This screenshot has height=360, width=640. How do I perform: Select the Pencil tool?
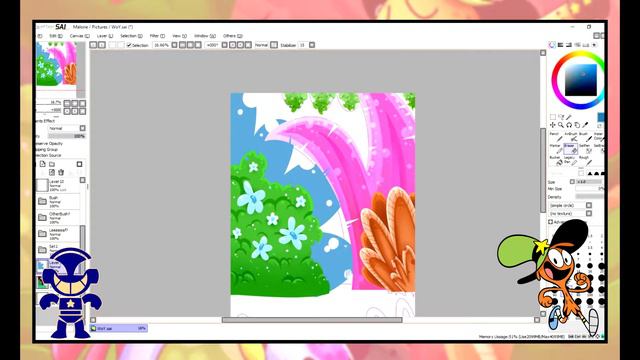(x=556, y=137)
